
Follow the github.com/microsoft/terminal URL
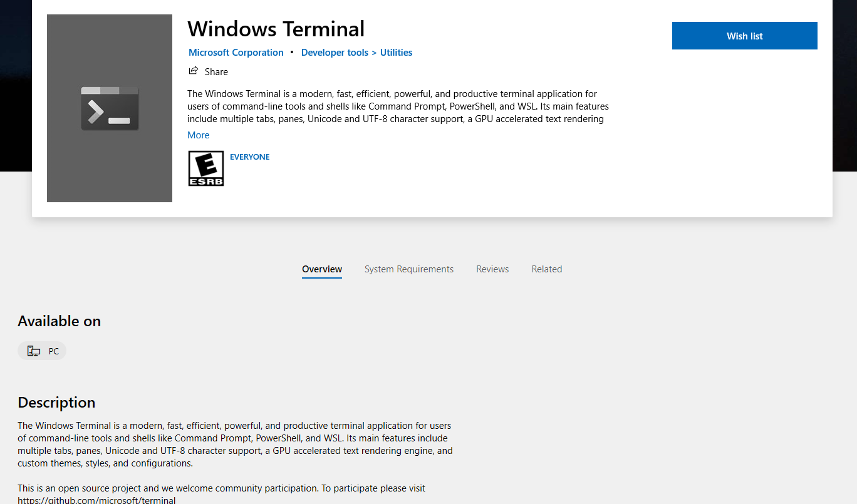click(96, 500)
